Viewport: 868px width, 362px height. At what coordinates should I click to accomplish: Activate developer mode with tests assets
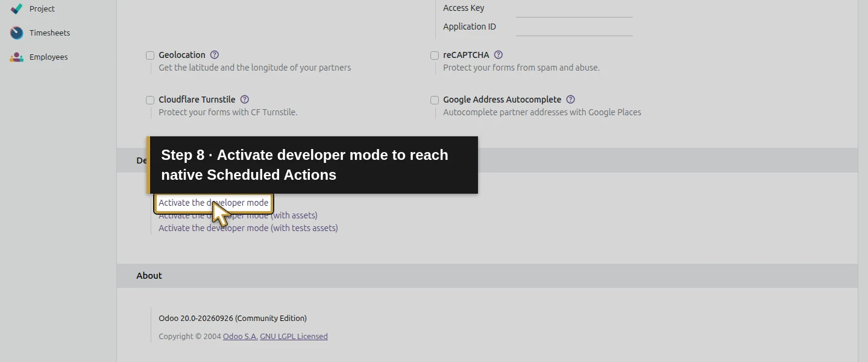point(248,228)
